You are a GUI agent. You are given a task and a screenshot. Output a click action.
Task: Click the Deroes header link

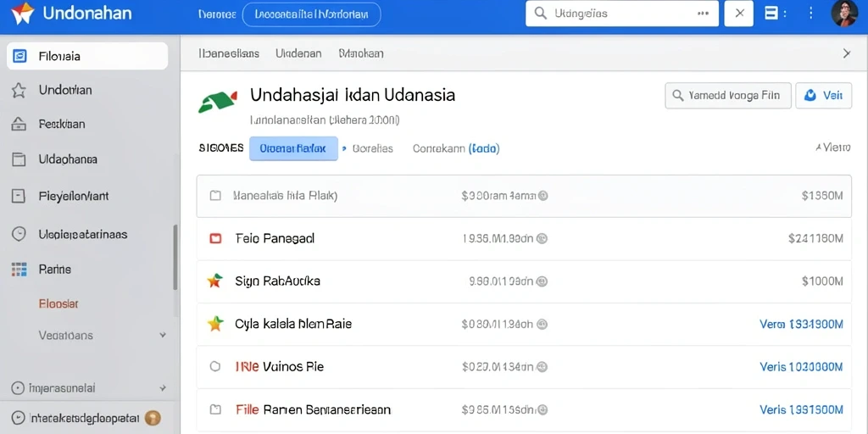pyautogui.click(x=216, y=14)
